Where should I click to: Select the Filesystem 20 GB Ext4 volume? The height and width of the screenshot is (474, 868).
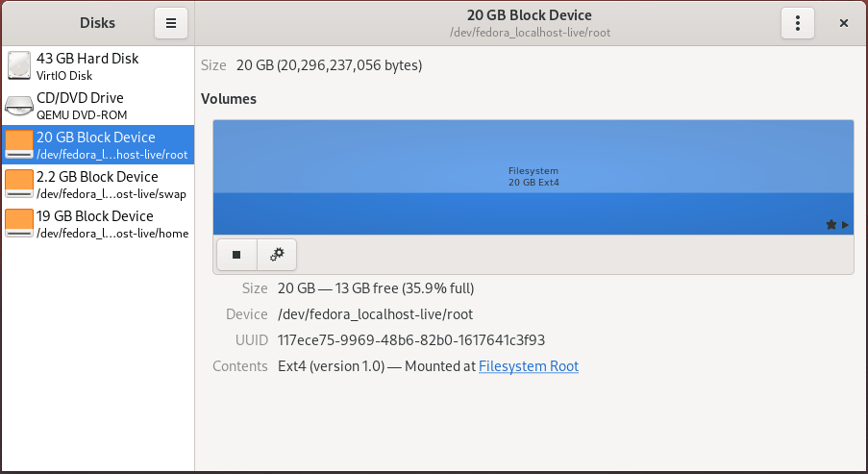click(533, 177)
